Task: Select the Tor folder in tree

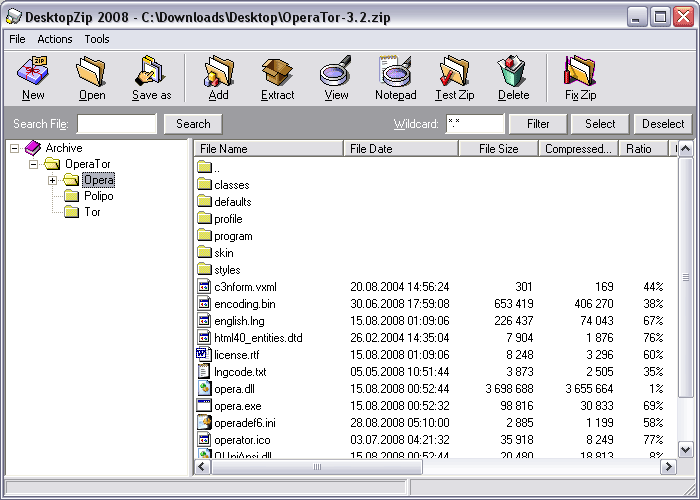Action: (92, 212)
